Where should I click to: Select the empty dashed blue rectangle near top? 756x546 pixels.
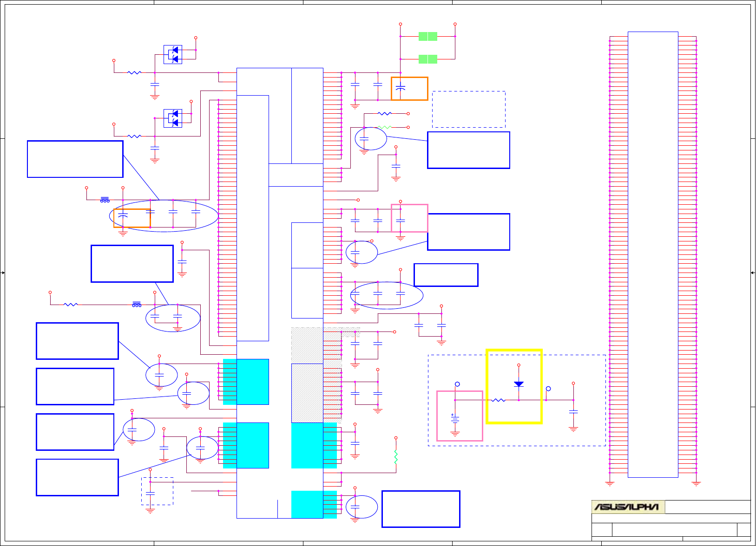point(469,109)
